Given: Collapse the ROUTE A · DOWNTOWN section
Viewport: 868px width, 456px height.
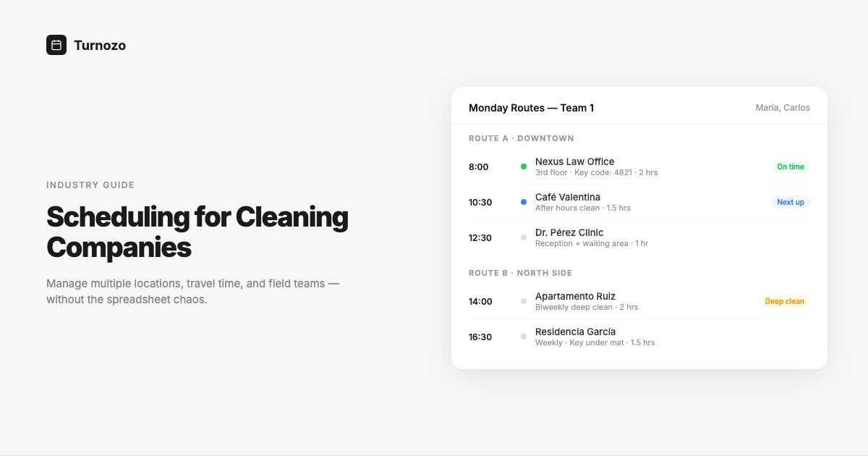Looking at the screenshot, I should coord(522,138).
